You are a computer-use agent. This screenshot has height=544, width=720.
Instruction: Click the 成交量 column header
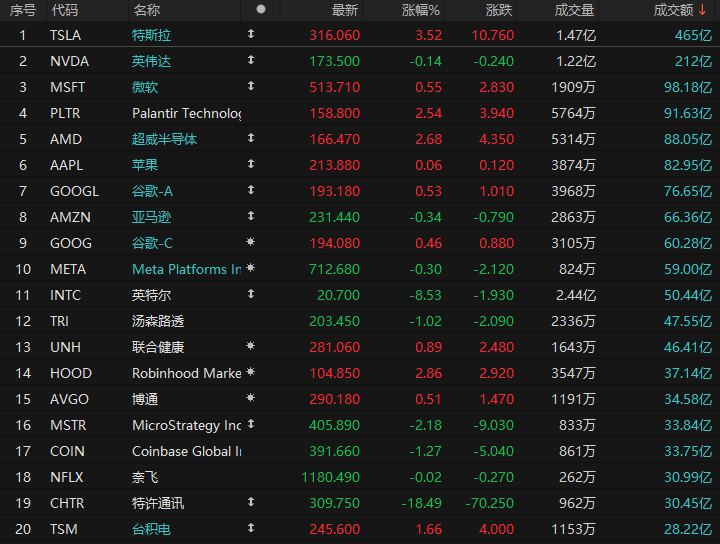[574, 10]
